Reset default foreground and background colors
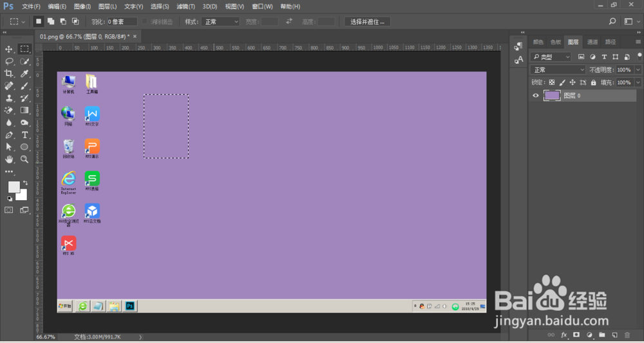 coord(10,199)
